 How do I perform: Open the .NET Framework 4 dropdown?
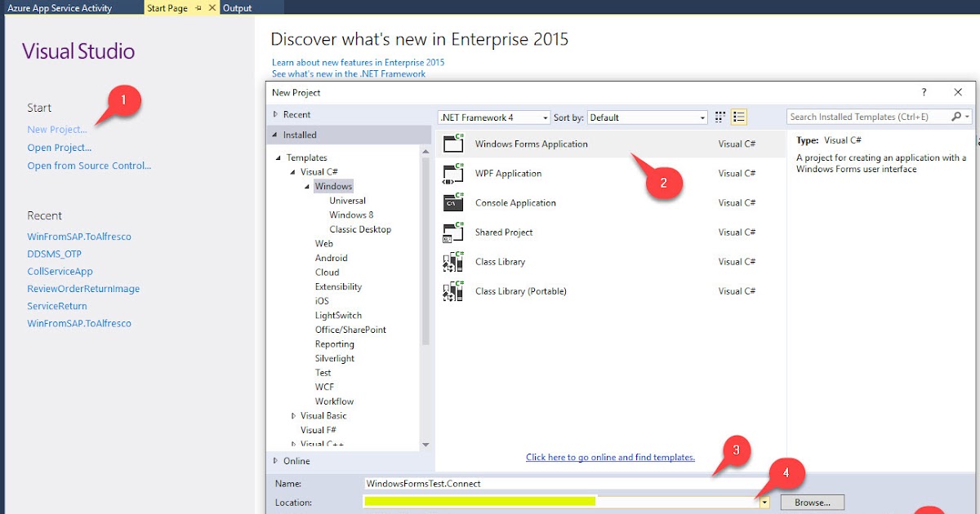(x=546, y=117)
